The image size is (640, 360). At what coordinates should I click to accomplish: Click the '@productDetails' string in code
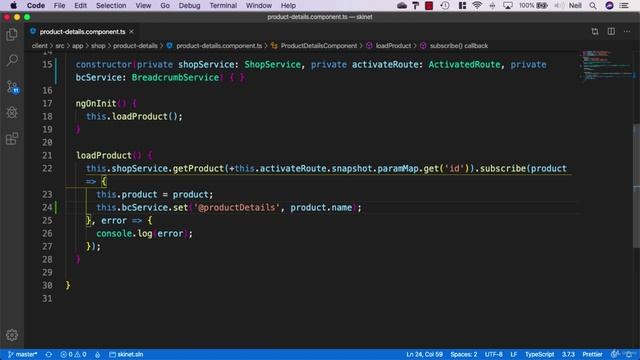click(236, 207)
